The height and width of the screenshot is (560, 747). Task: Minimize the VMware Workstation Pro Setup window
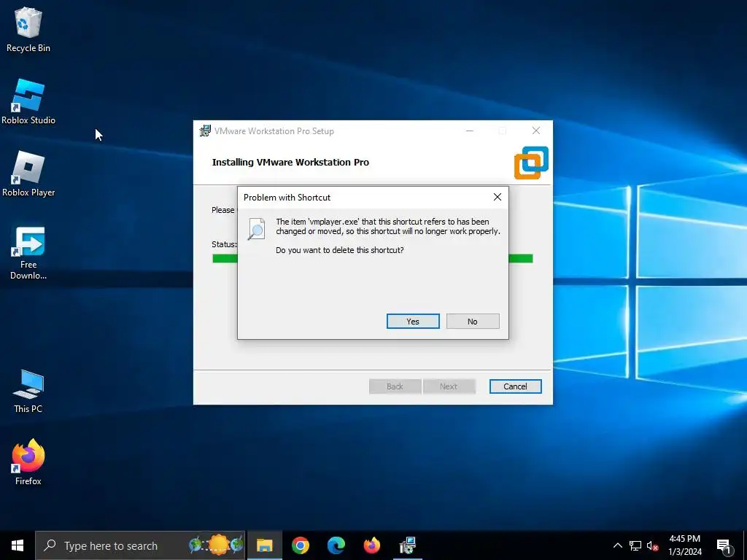[470, 131]
